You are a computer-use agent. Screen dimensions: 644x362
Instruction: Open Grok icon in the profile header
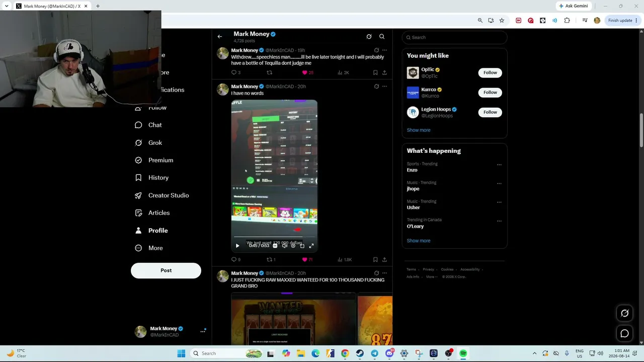tap(369, 37)
